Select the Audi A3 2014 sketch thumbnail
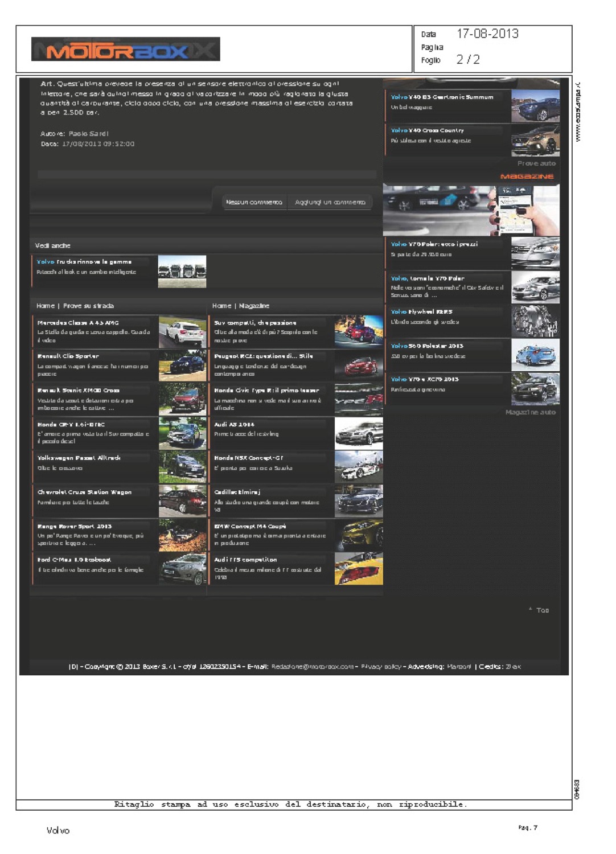Image resolution: width=616 pixels, height=854 pixels. click(x=358, y=433)
